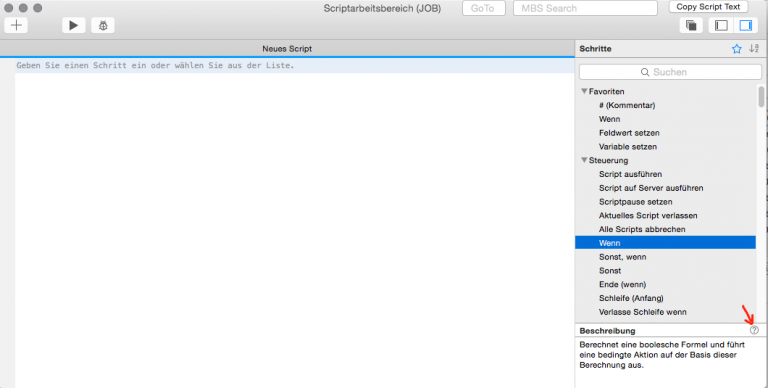Click the duplicate script pages icon
768x388 pixels.
[691, 25]
